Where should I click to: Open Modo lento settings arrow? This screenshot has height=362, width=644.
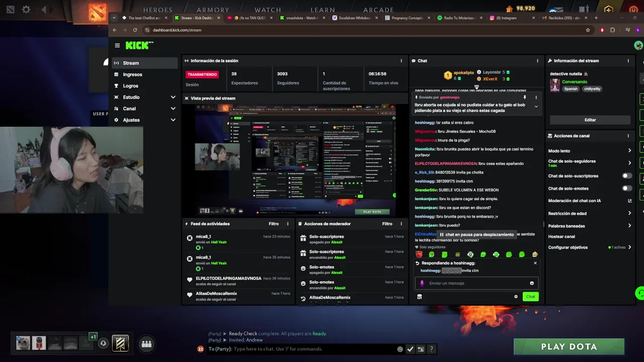point(629,151)
